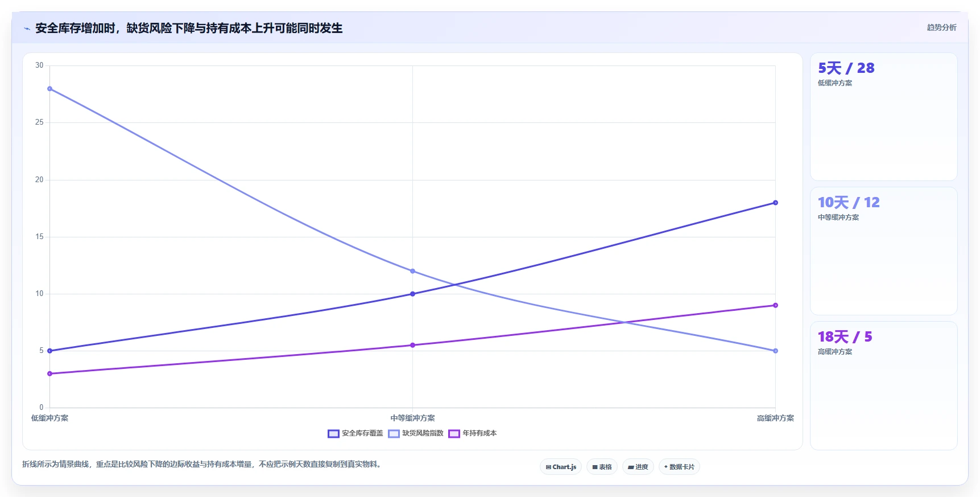Viewport: 980px width, 497px height.
Task: Select the 安全库存覆盖 point at 中等缓冲方案
Action: [x=413, y=294]
